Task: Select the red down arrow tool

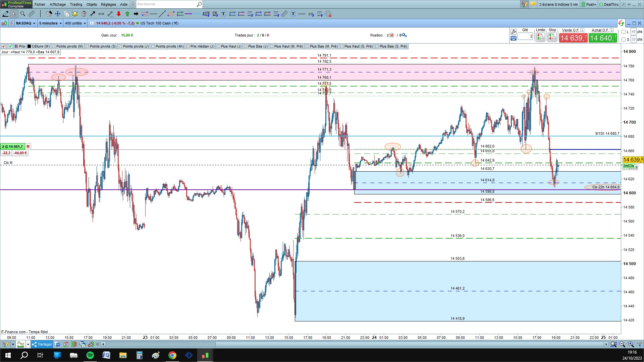Action: click(119, 14)
